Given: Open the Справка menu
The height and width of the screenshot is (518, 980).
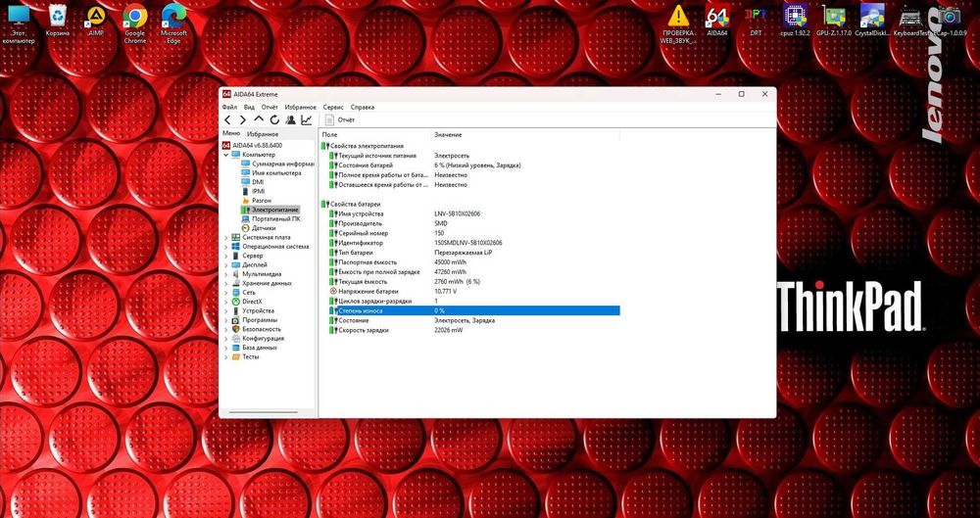Looking at the screenshot, I should pos(363,108).
